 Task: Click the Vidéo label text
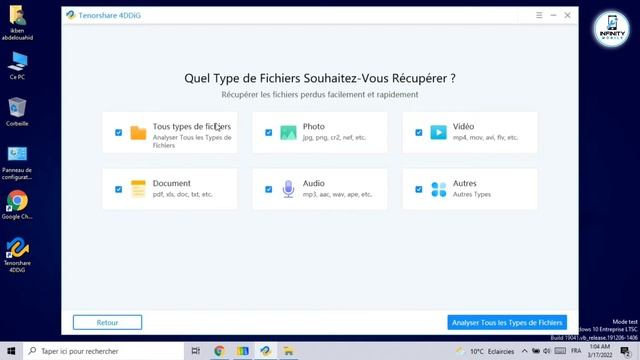pyautogui.click(x=463, y=127)
